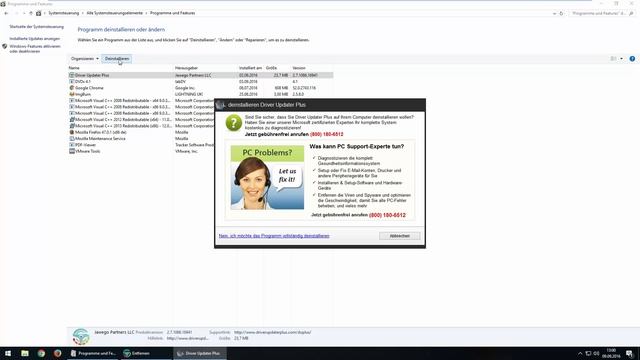Image resolution: width=640 pixels, height=360 pixels.
Task: Click the Alle Systemsteuerungselemente breadcrumb
Action: click(115, 13)
